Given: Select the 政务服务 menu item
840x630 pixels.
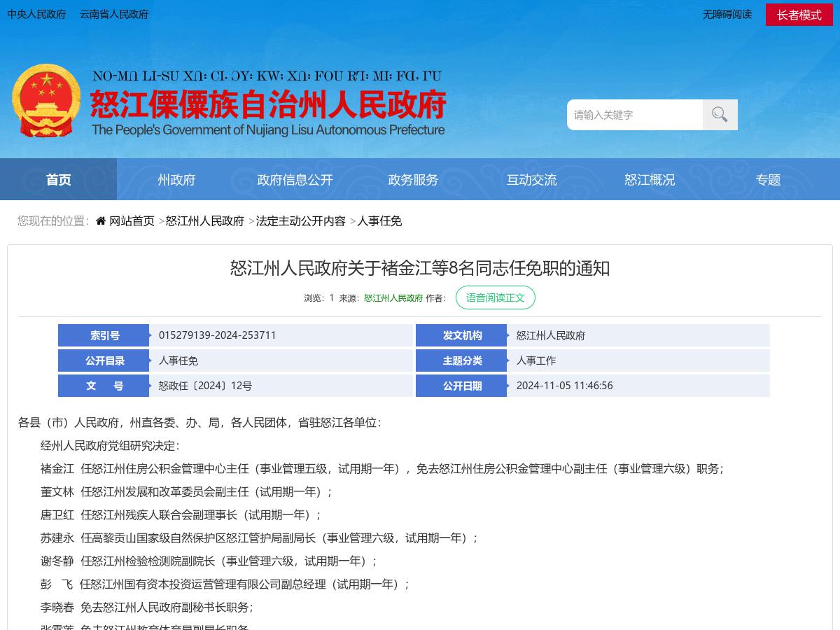Looking at the screenshot, I should (413, 179).
